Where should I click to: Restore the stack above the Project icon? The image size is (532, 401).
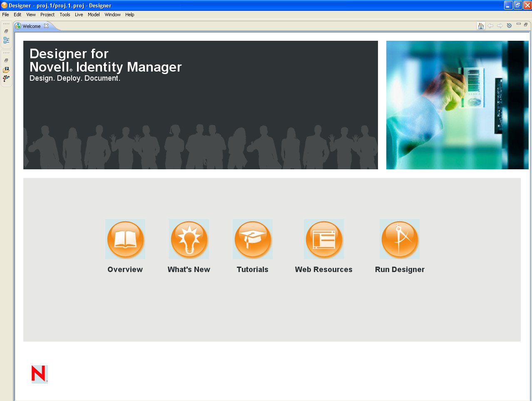(x=6, y=60)
